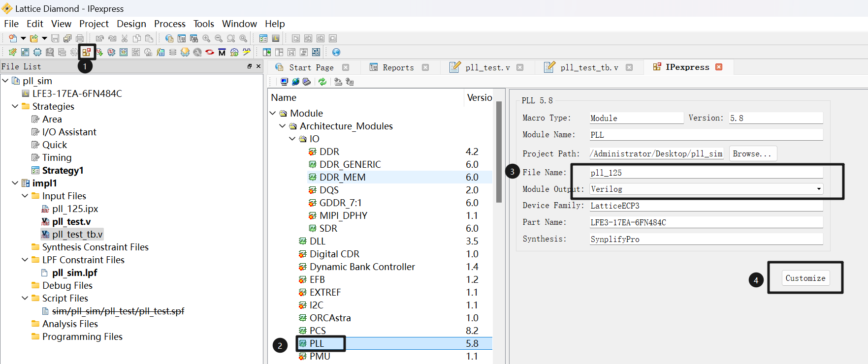Click the Save icon in toolbar
868x364 pixels.
(x=55, y=38)
